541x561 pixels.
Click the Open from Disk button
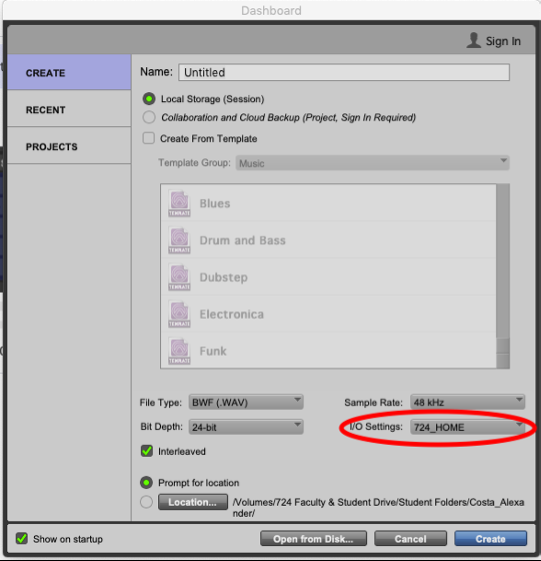[313, 538]
